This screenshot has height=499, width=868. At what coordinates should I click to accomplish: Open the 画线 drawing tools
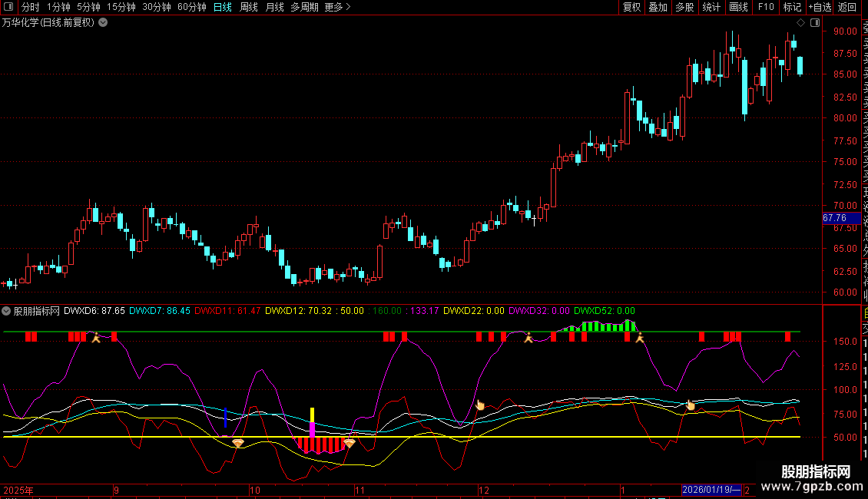[x=738, y=7]
